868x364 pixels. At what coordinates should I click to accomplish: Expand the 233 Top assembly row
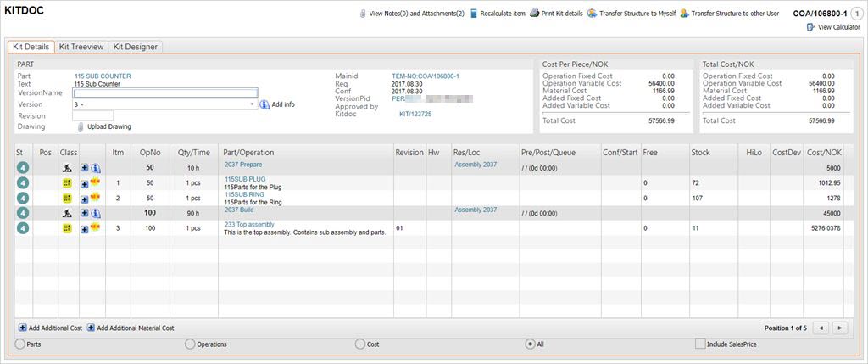[85, 229]
